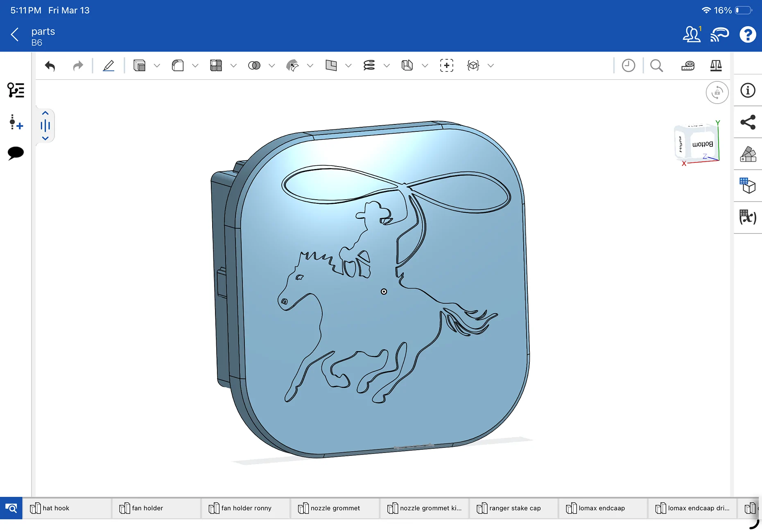The height and width of the screenshot is (532, 762).
Task: Expand the Frame tool dropdown
Action: [491, 65]
